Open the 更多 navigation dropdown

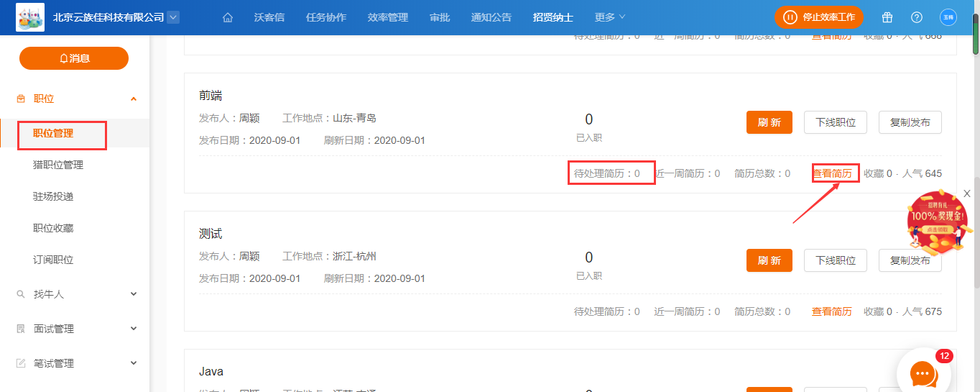610,17
